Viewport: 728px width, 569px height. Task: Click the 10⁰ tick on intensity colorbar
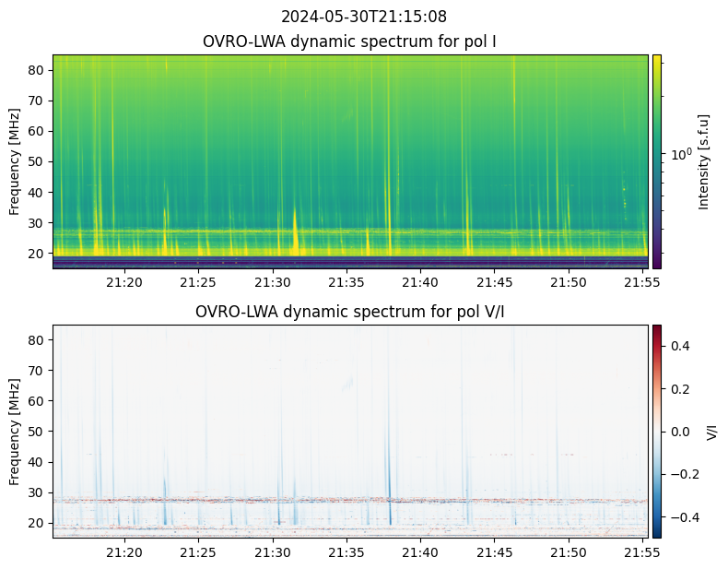click(678, 154)
